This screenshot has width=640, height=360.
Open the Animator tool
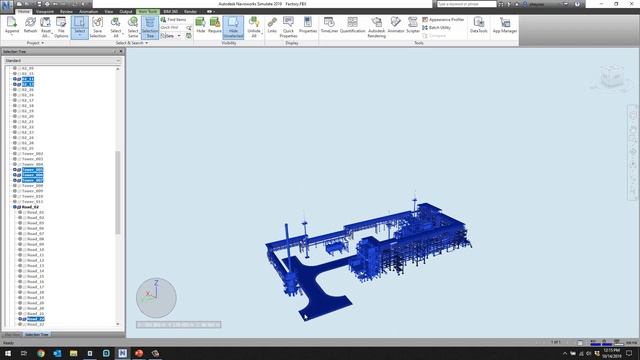[396, 25]
